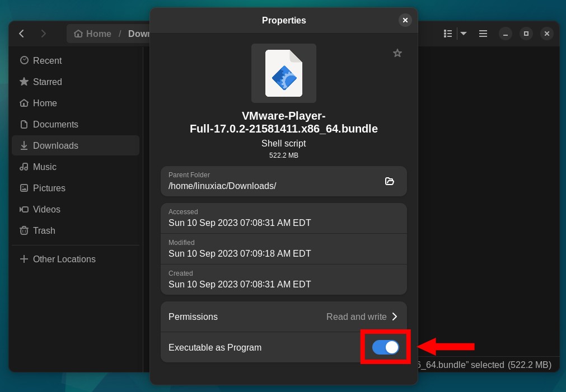
Task: Toggle the Executable as Program switch
Action: coord(385,347)
